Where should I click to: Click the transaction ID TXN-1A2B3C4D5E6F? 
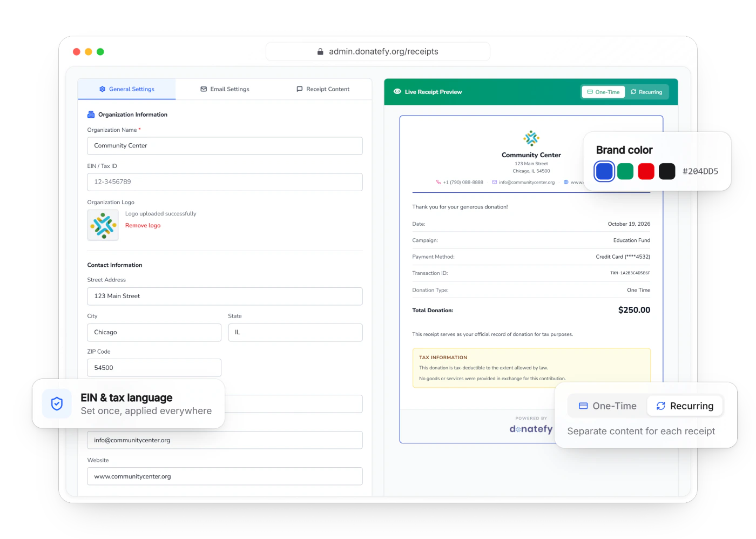(x=630, y=273)
